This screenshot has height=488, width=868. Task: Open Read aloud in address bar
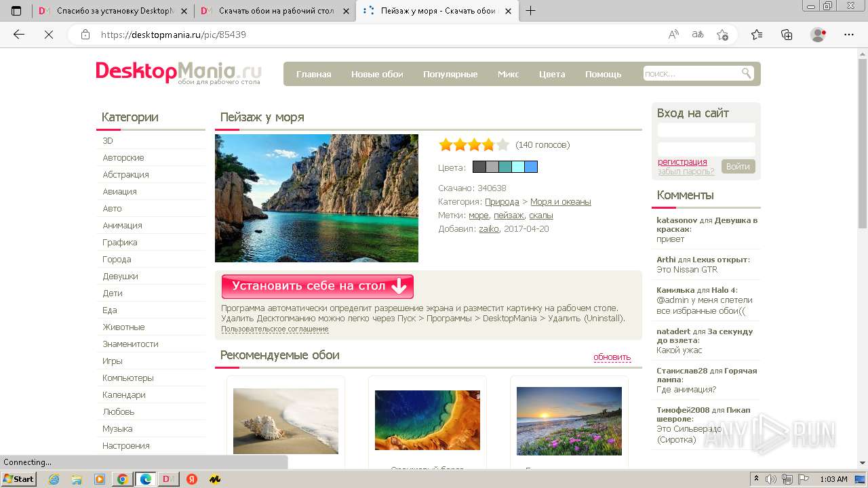[x=673, y=35]
